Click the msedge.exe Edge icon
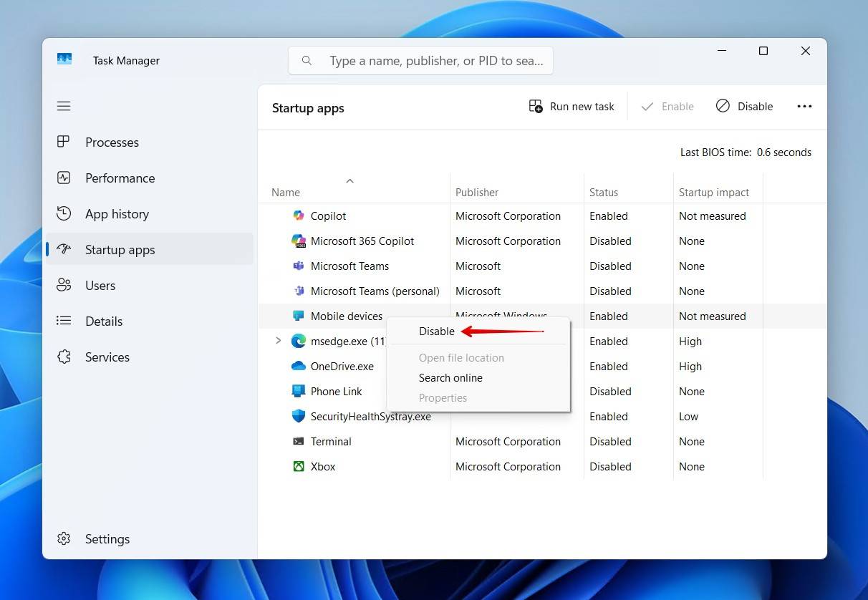Viewport: 868px width, 600px height. coord(299,341)
